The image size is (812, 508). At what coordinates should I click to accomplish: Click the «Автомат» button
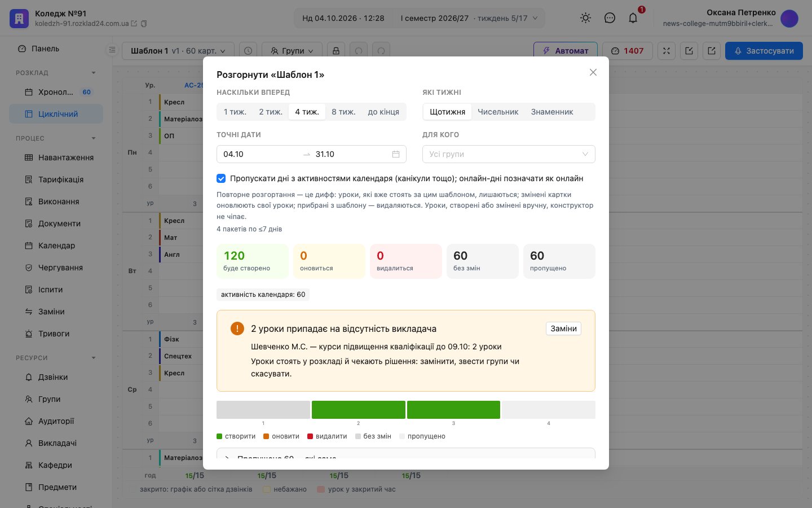[565, 51]
